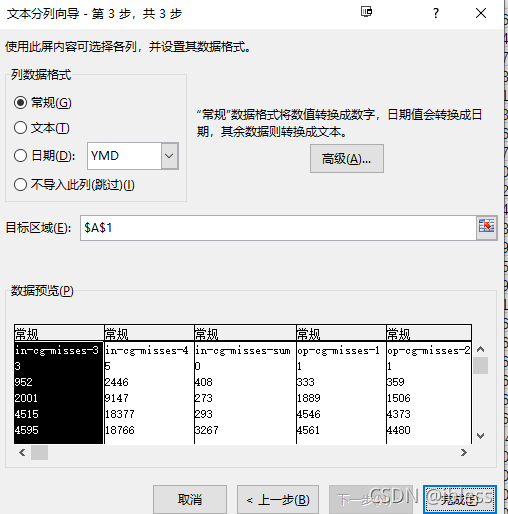Click the 完成(F) finish button

pos(460,500)
